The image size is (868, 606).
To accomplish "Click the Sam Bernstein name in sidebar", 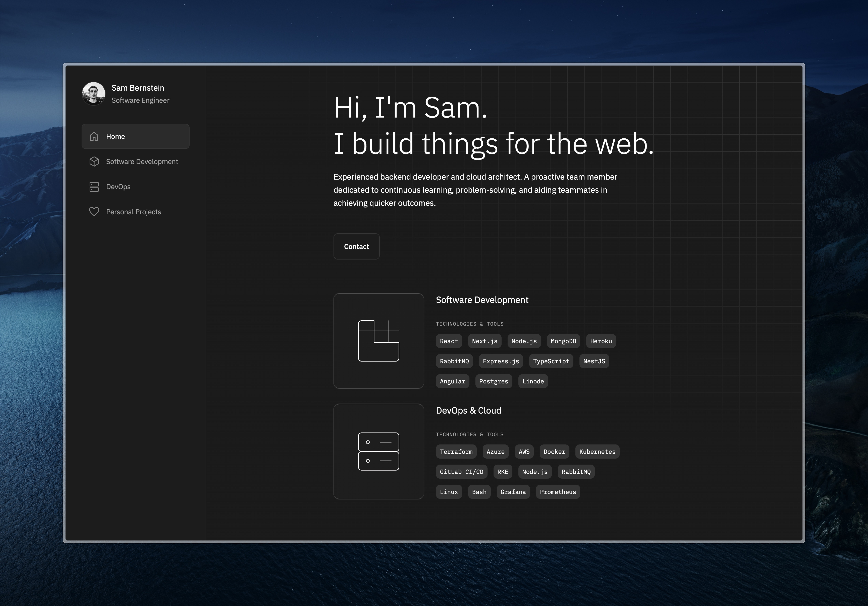I will pos(138,88).
